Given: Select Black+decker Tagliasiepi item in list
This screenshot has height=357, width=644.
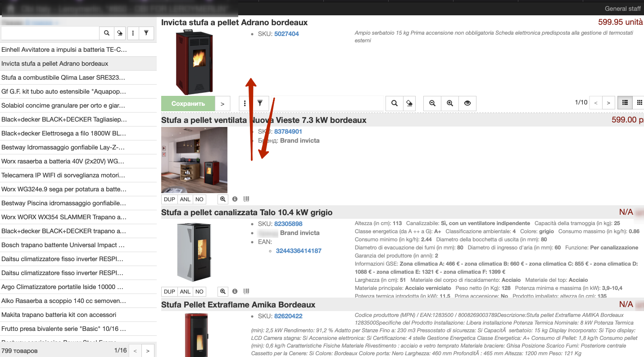Looking at the screenshot, I should tap(78, 119).
